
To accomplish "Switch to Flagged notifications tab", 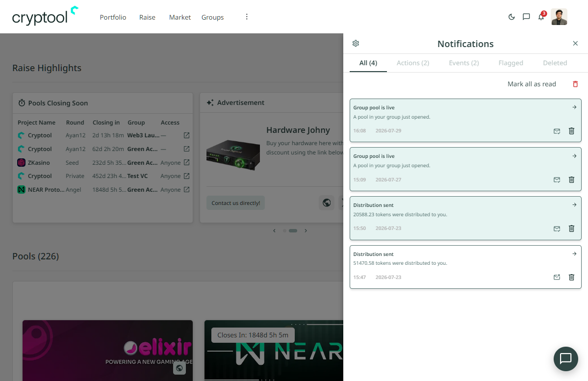I will [511, 63].
